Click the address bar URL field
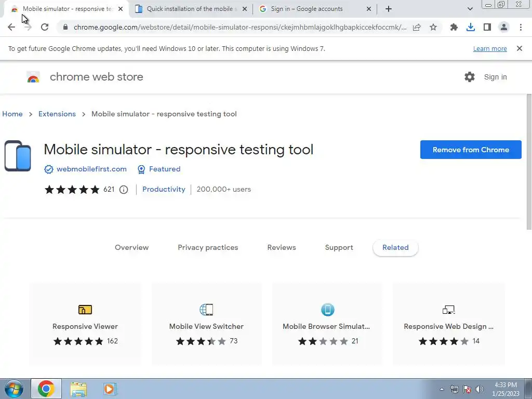Viewport: 532px width, 399px height. point(240,27)
